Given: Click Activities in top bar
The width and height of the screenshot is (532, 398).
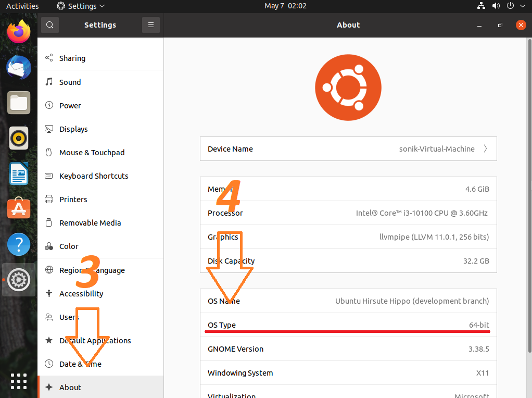Looking at the screenshot, I should [22, 6].
